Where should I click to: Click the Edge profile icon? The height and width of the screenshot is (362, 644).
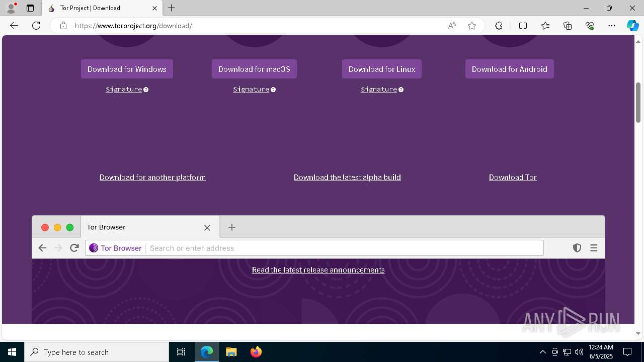(11, 8)
